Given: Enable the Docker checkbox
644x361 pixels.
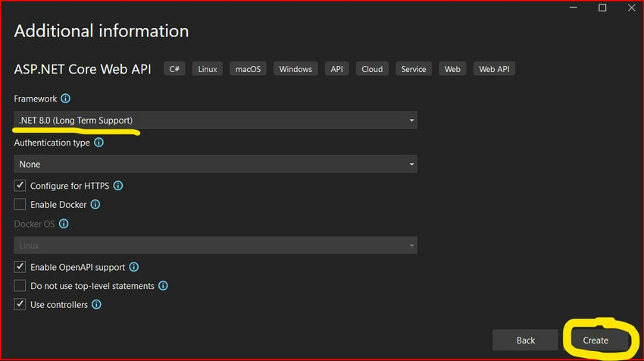Looking at the screenshot, I should [20, 204].
